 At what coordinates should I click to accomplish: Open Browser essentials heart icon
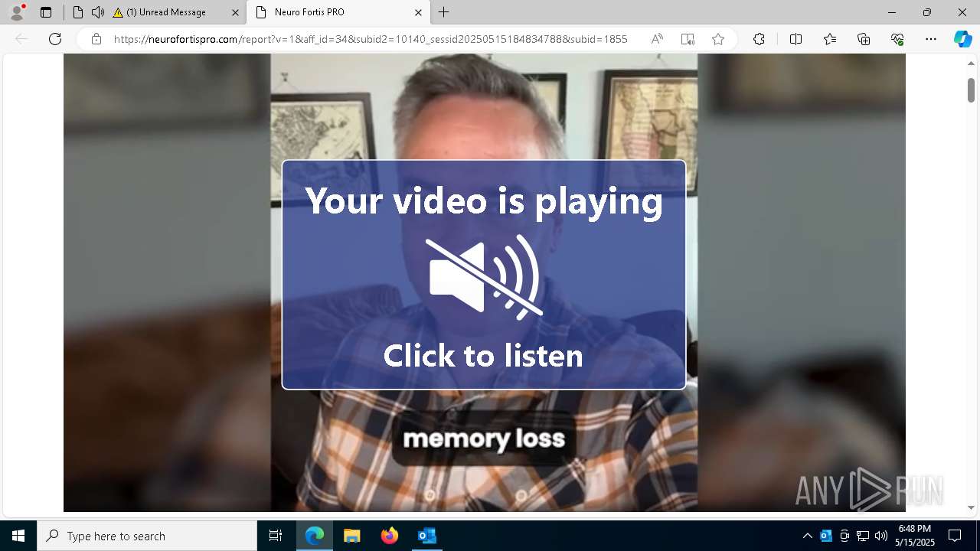(897, 39)
